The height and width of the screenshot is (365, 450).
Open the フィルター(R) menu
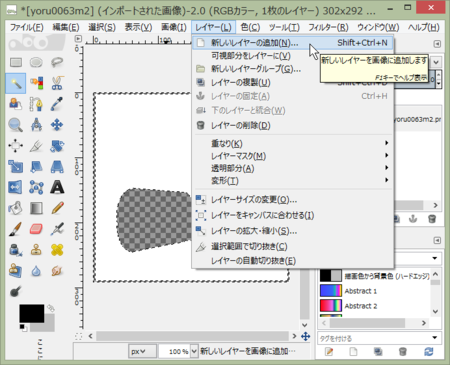click(x=328, y=27)
